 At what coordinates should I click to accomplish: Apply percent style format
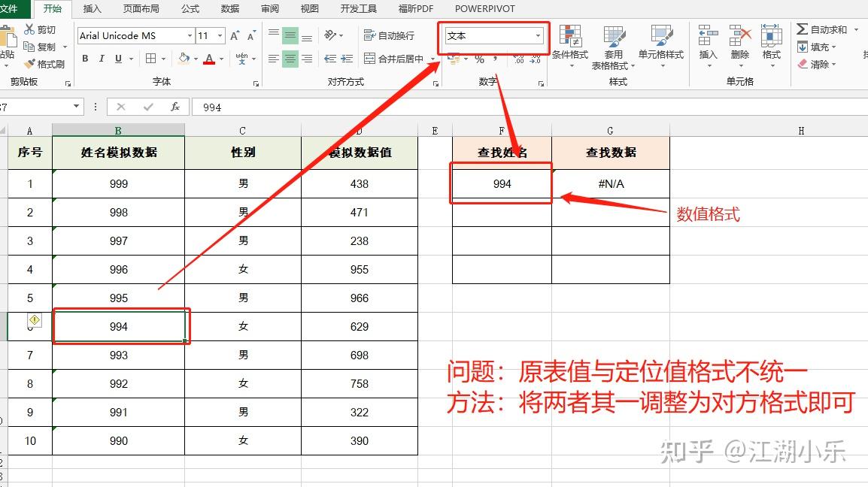tap(479, 59)
